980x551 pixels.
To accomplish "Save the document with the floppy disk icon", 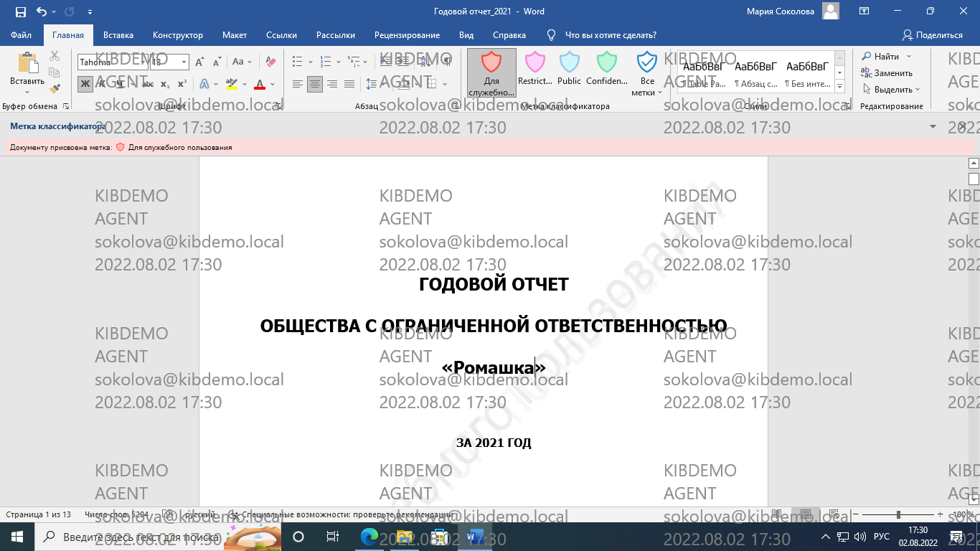I will pyautogui.click(x=20, y=11).
